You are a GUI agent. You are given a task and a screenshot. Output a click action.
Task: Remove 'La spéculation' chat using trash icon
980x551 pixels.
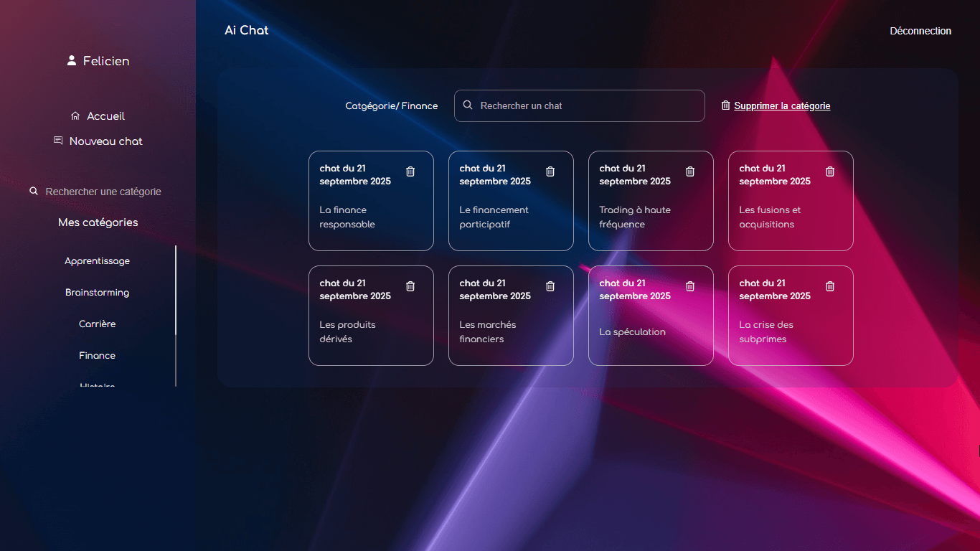pos(690,286)
